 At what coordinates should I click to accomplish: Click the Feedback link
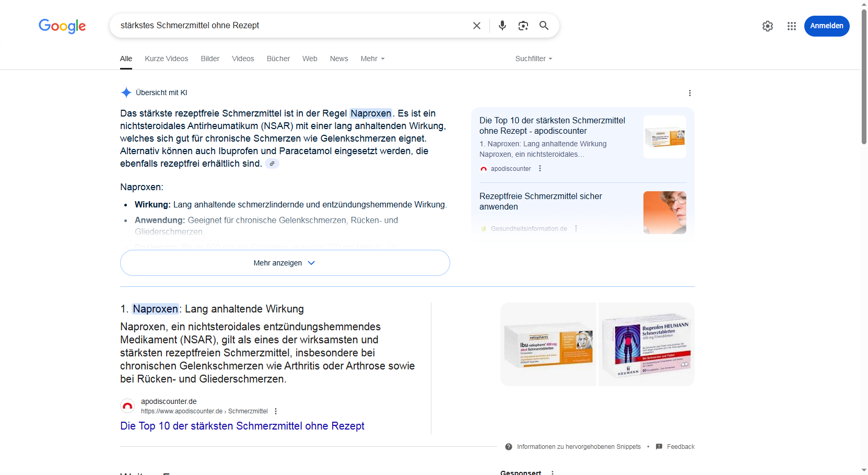pos(681,447)
